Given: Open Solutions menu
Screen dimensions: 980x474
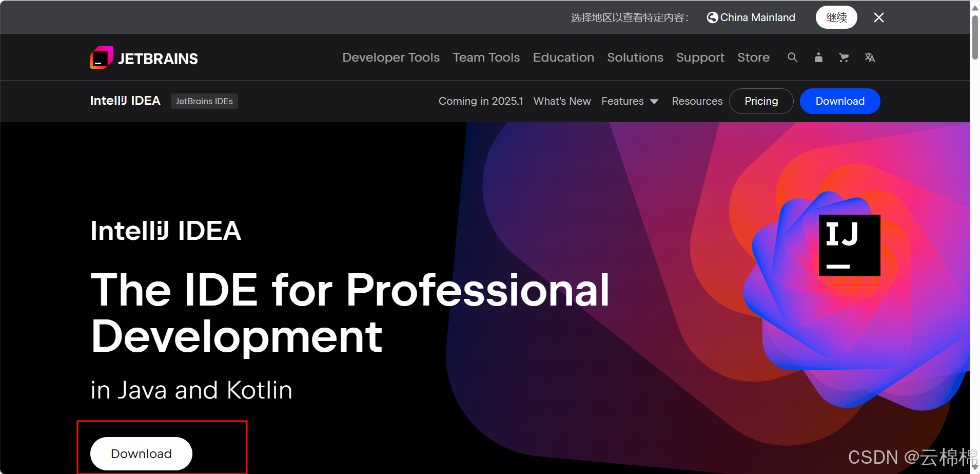Looking at the screenshot, I should (x=635, y=58).
